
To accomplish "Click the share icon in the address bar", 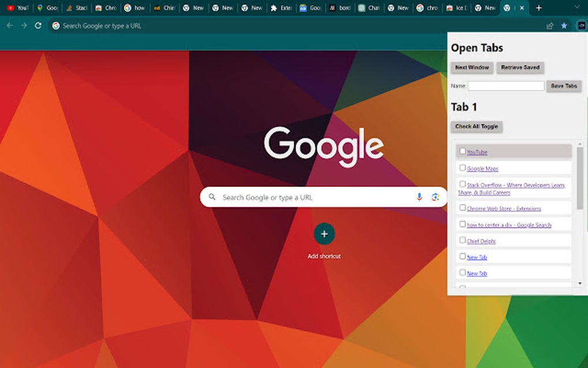I will (x=549, y=25).
